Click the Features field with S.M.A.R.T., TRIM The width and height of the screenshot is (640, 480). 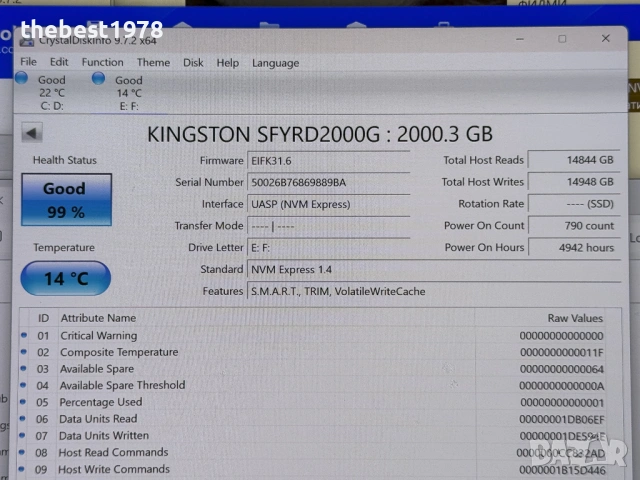(434, 291)
